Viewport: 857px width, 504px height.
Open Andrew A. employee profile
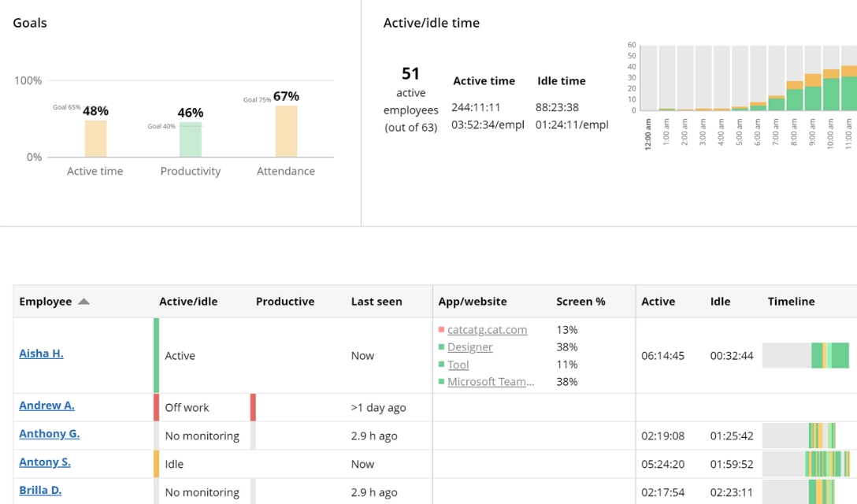tap(46, 406)
